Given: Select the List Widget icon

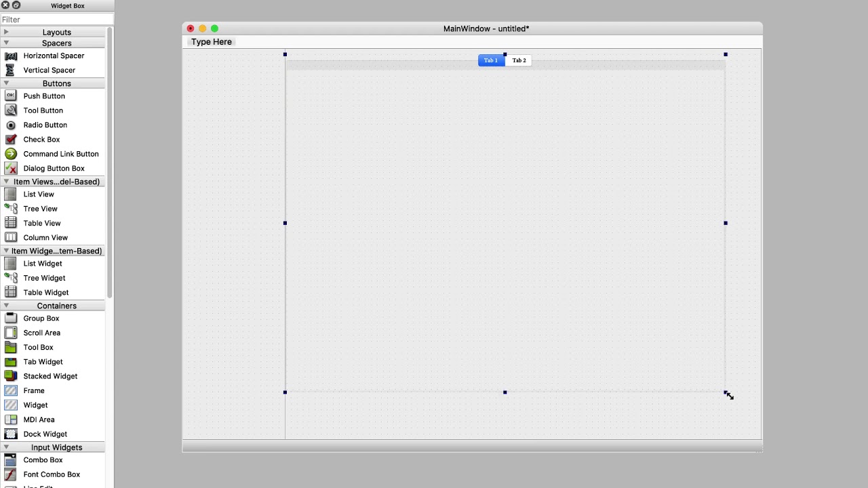Looking at the screenshot, I should click(x=11, y=264).
